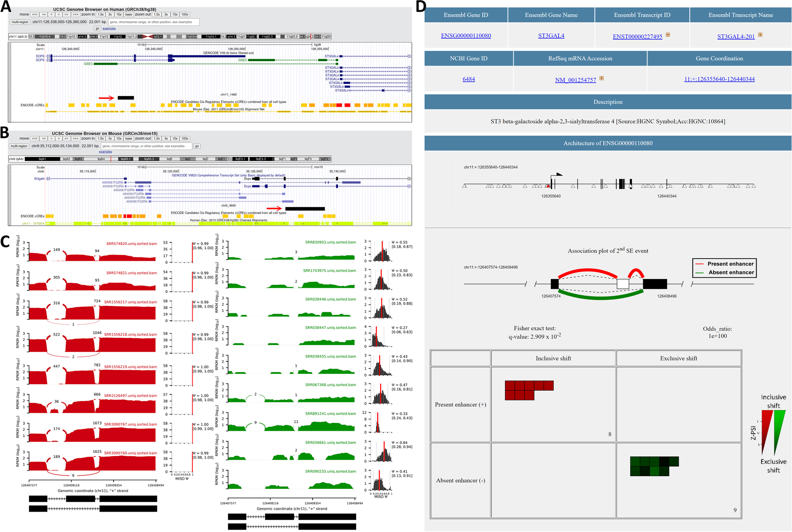Move far left '<<<' in Mouse genome browser
The width and height of the screenshot is (792, 532).
pyautogui.click(x=35, y=138)
